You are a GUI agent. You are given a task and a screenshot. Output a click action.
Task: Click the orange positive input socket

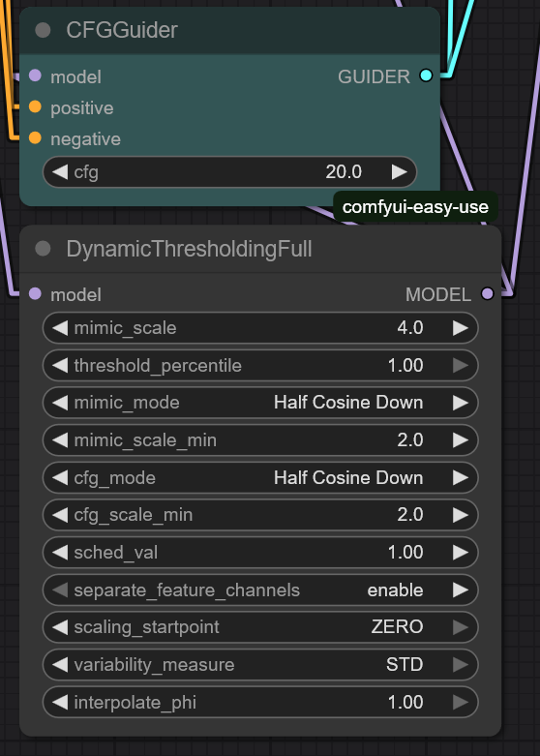pos(35,107)
